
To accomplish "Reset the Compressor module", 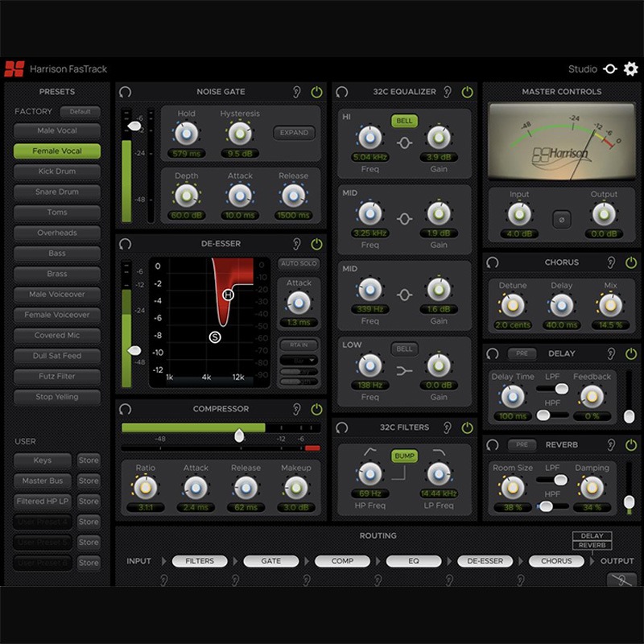I will [126, 409].
